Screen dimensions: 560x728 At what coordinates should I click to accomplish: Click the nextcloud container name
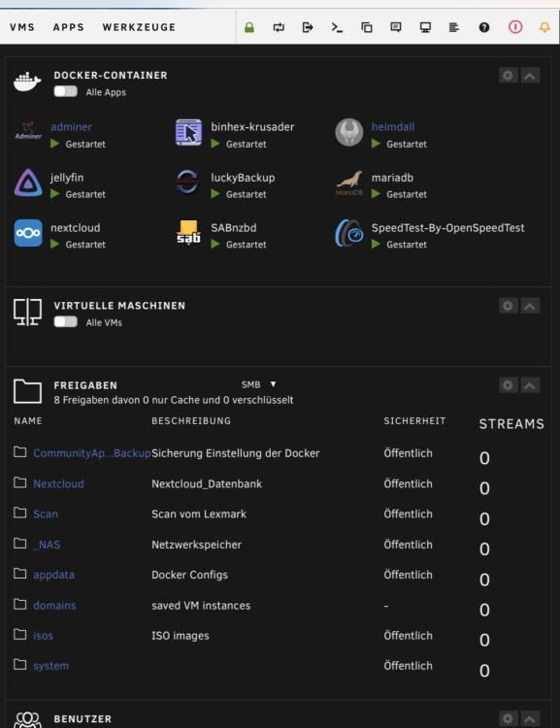click(76, 227)
